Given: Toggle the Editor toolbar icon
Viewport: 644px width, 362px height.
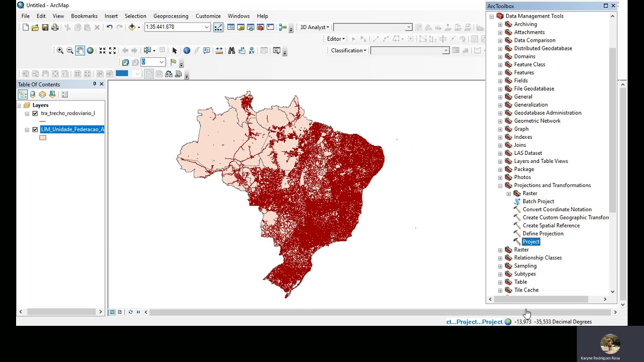Looking at the screenshot, I should point(218,27).
